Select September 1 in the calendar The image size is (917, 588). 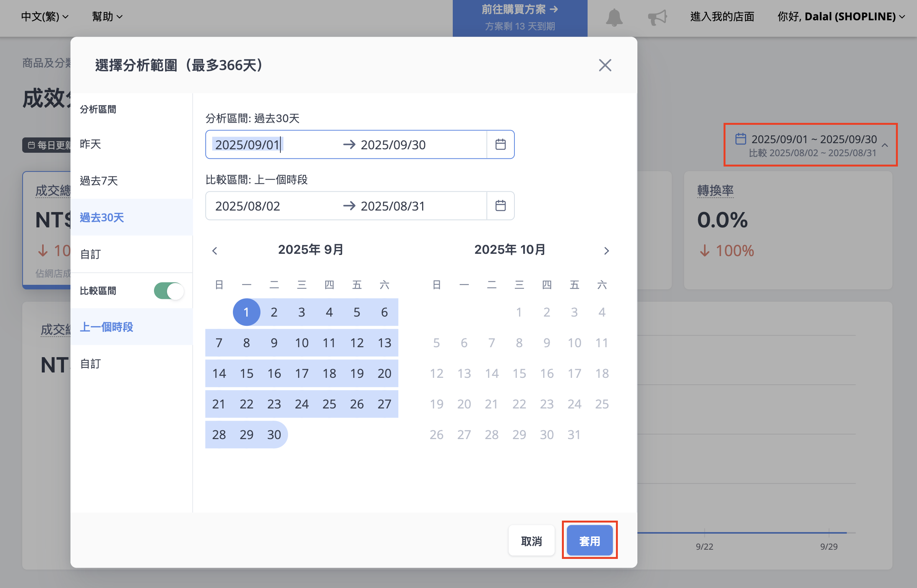coord(246,312)
